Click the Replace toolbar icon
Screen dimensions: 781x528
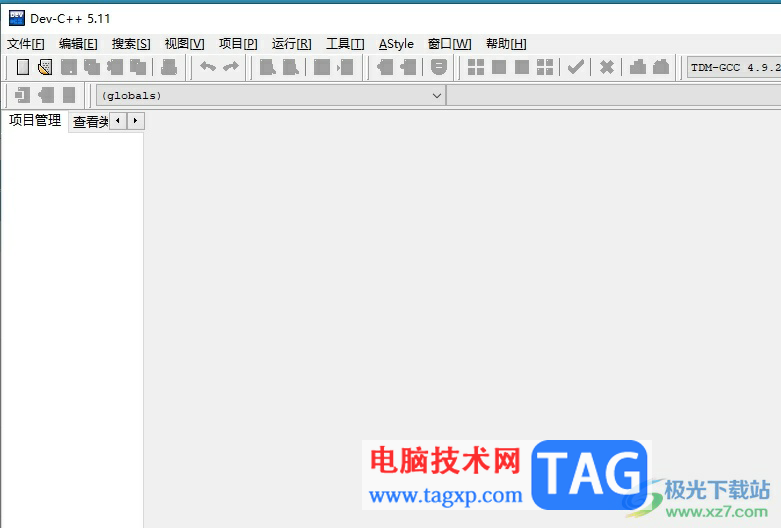pyautogui.click(x=291, y=67)
